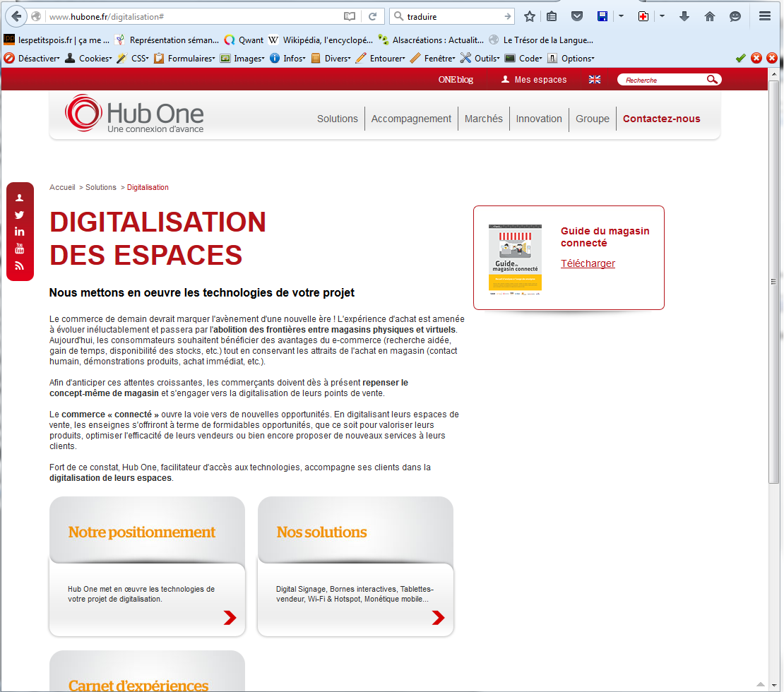Image resolution: width=784 pixels, height=692 pixels.
Task: Click the bookmark star icon in toolbar
Action: [529, 16]
